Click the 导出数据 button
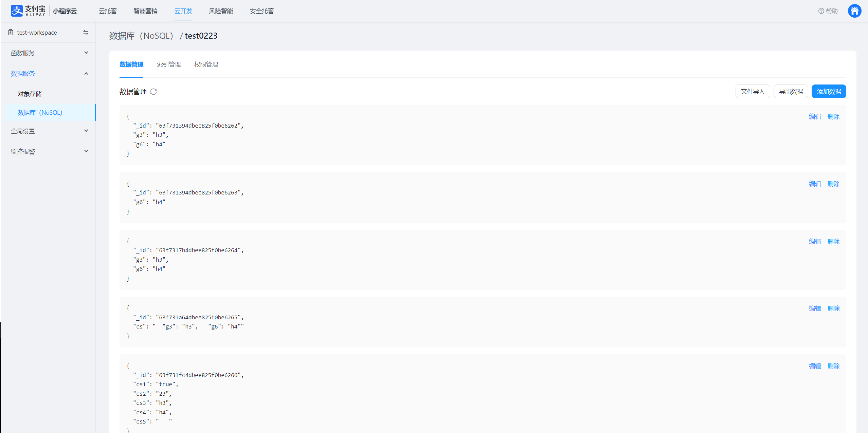Viewport: 868px width, 433px height. [x=791, y=92]
